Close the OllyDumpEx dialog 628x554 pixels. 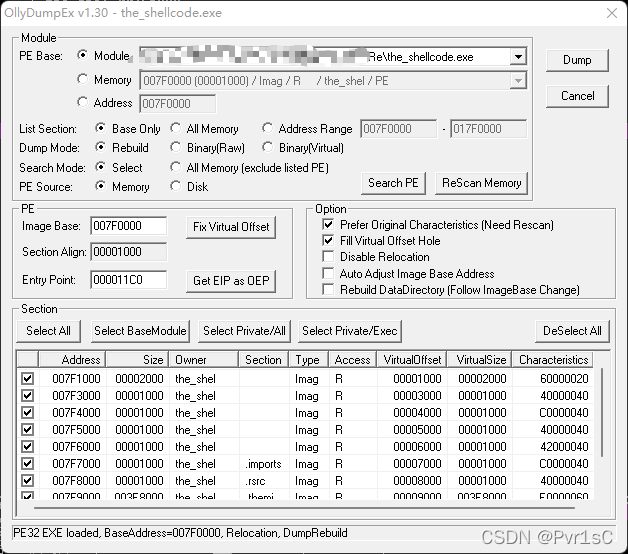click(x=612, y=13)
